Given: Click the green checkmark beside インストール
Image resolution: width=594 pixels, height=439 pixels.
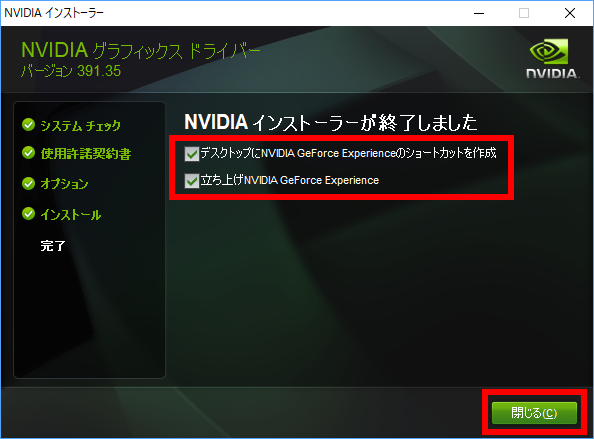Looking at the screenshot, I should (28, 214).
